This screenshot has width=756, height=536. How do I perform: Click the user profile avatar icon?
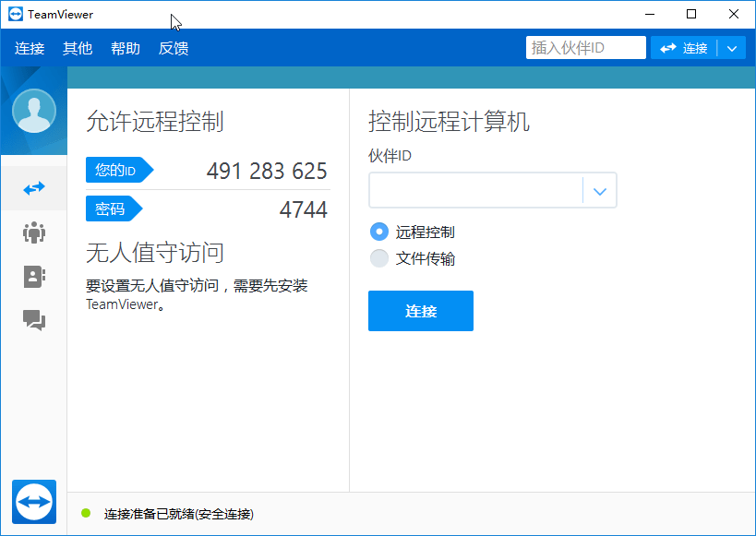coord(34,112)
